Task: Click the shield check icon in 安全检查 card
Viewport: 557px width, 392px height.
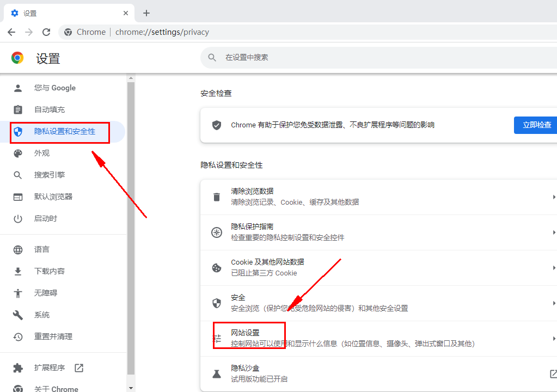Action: pyautogui.click(x=217, y=125)
